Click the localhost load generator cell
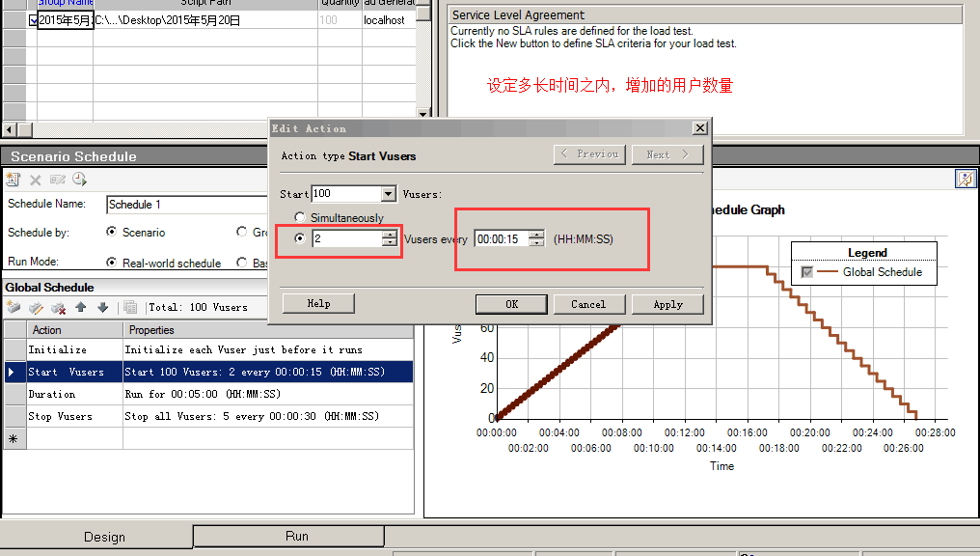 pyautogui.click(x=389, y=20)
